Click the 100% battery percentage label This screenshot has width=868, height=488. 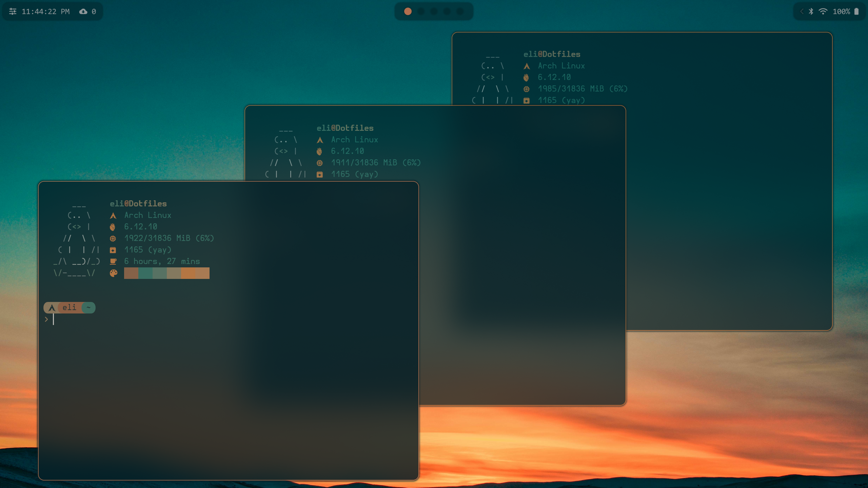[x=841, y=12]
